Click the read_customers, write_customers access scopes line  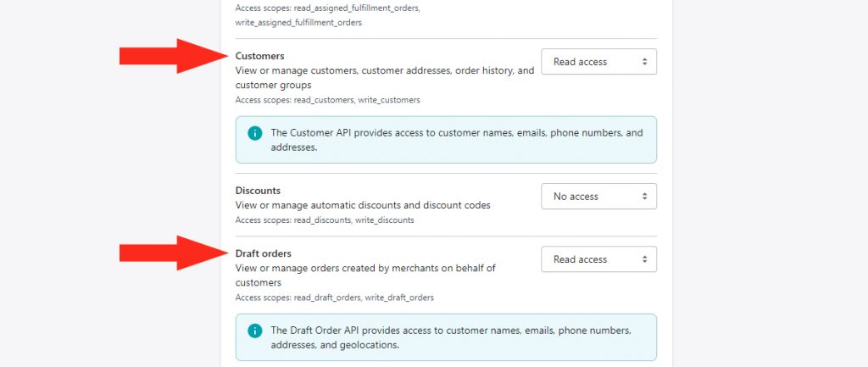point(328,100)
